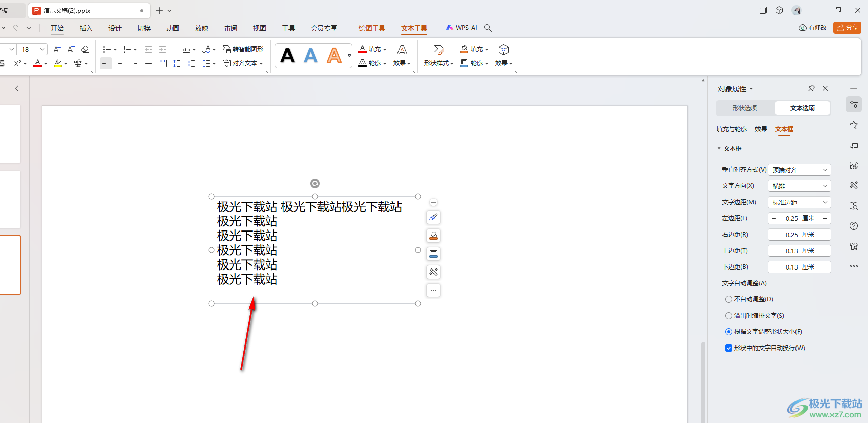Viewport: 868px width, 423px height.
Task: Justify the text alignment
Action: coord(148,63)
